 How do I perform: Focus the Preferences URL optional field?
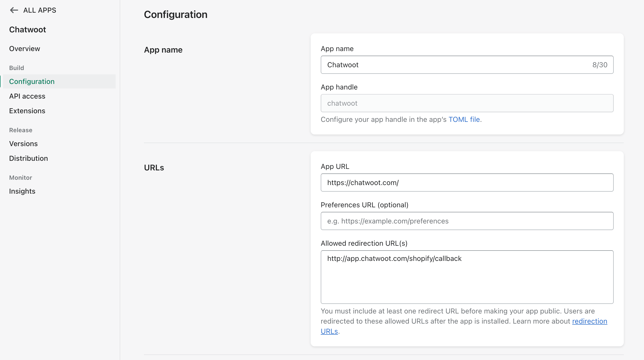click(x=467, y=221)
